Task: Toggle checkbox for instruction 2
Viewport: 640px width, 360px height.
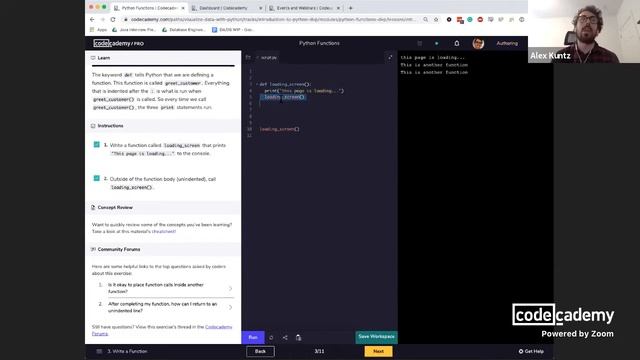Action: coord(97,178)
